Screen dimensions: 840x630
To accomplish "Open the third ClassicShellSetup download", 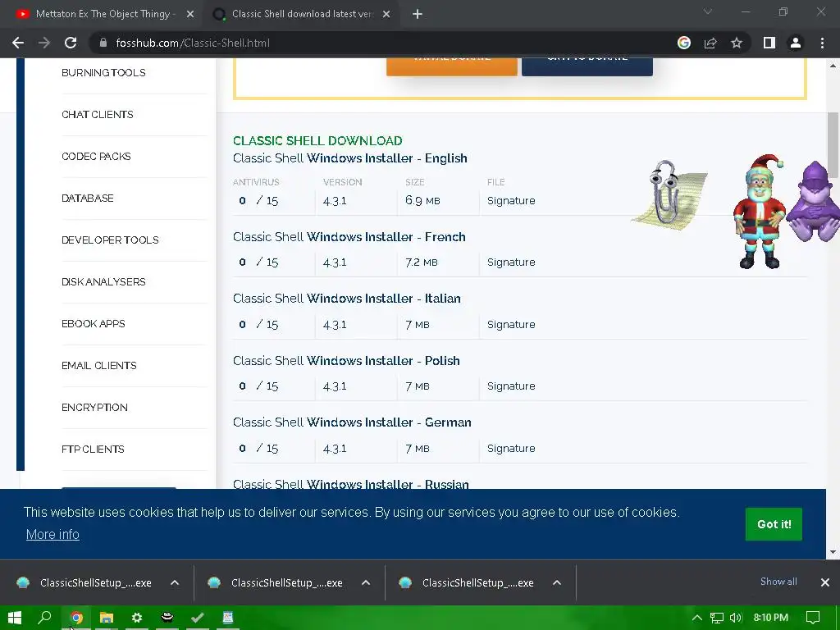I will click(468, 582).
